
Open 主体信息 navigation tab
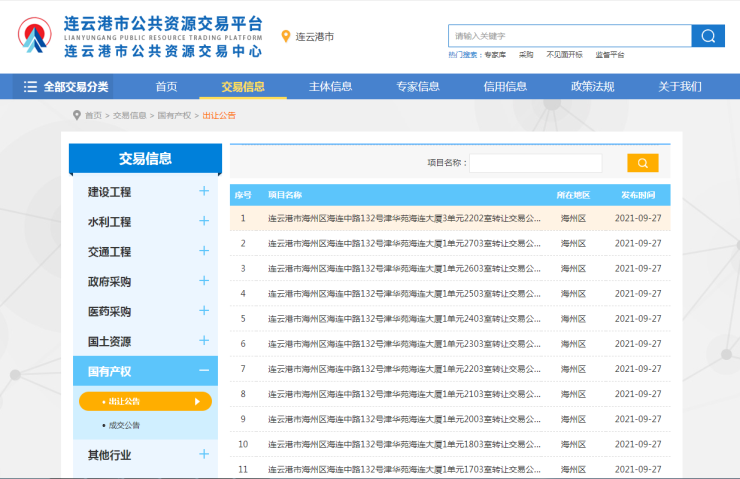(330, 87)
